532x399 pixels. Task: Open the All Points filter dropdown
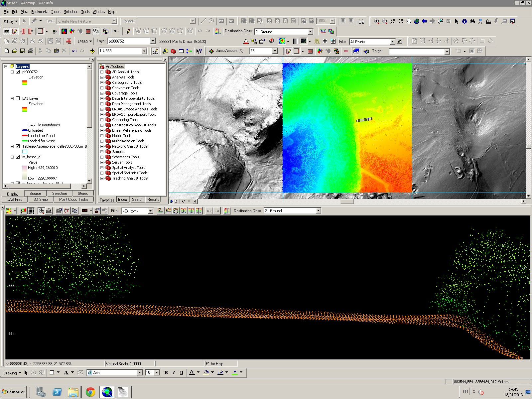click(x=392, y=42)
